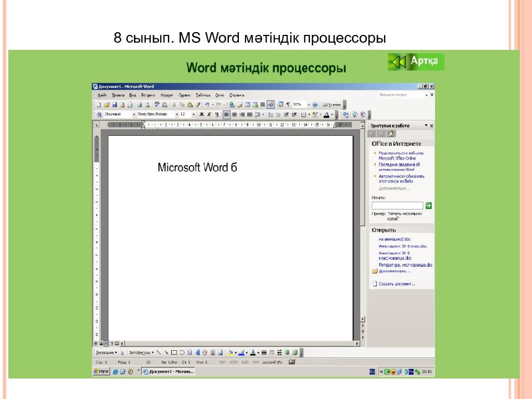Click the Format Painter brush icon
The height and width of the screenshot is (399, 532).
pyautogui.click(x=198, y=105)
